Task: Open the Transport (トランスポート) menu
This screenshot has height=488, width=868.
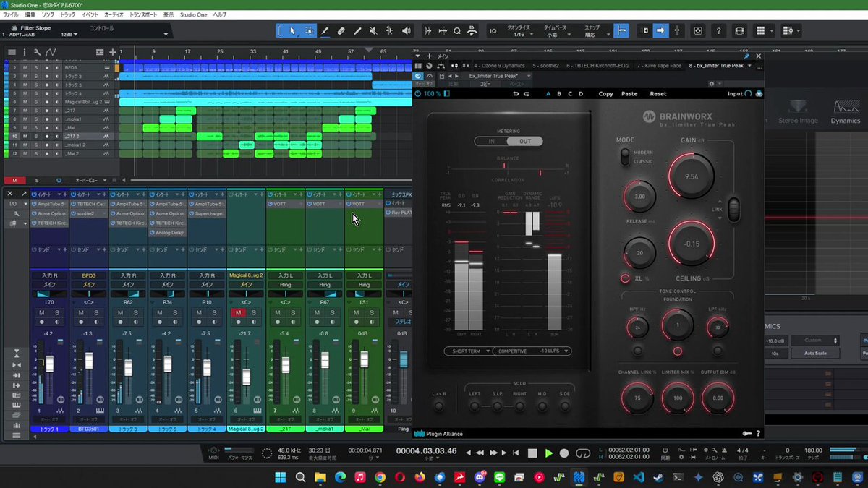Action: tap(143, 14)
